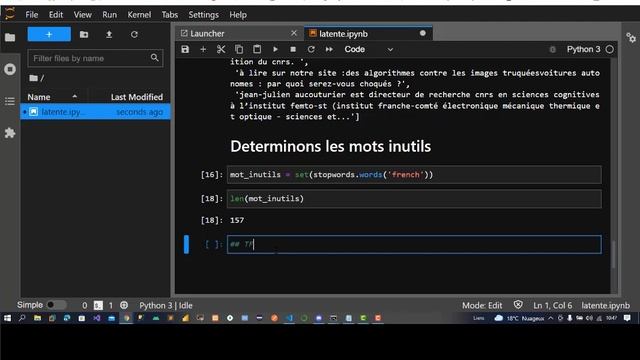640x360 pixels.
Task: Insert a cell below with plus icon
Action: click(x=203, y=49)
